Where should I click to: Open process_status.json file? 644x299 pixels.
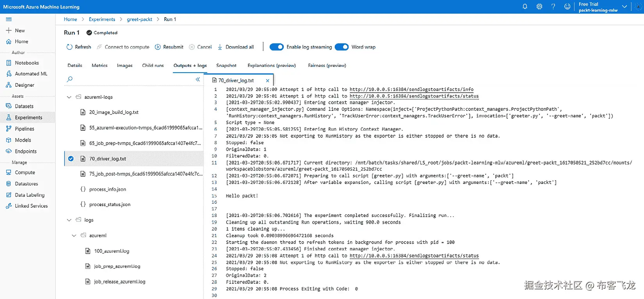pyautogui.click(x=109, y=205)
